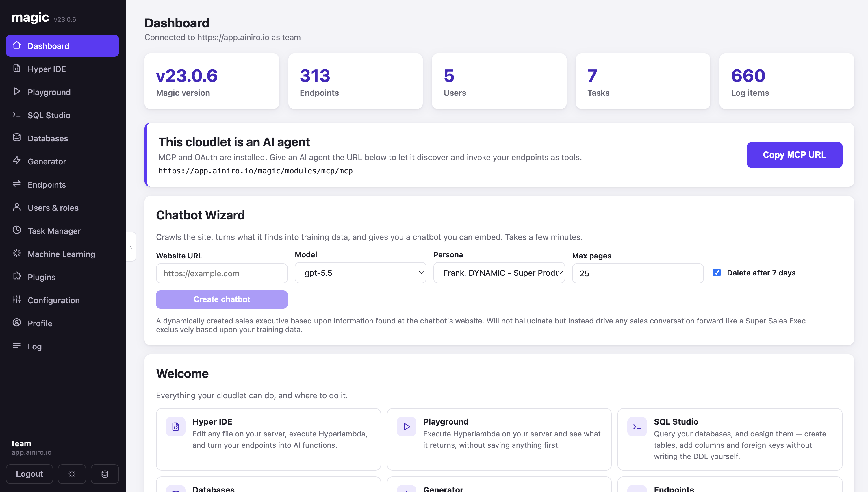
Task: Open the Model dropdown showing gpt-5.5
Action: pyautogui.click(x=360, y=273)
